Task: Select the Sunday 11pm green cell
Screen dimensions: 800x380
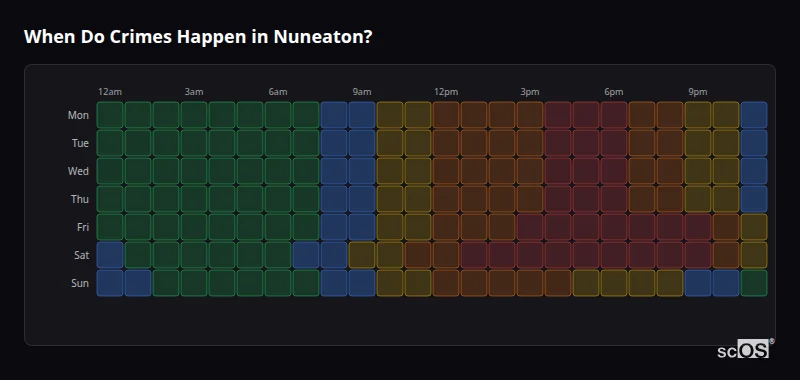Action: coord(754,283)
